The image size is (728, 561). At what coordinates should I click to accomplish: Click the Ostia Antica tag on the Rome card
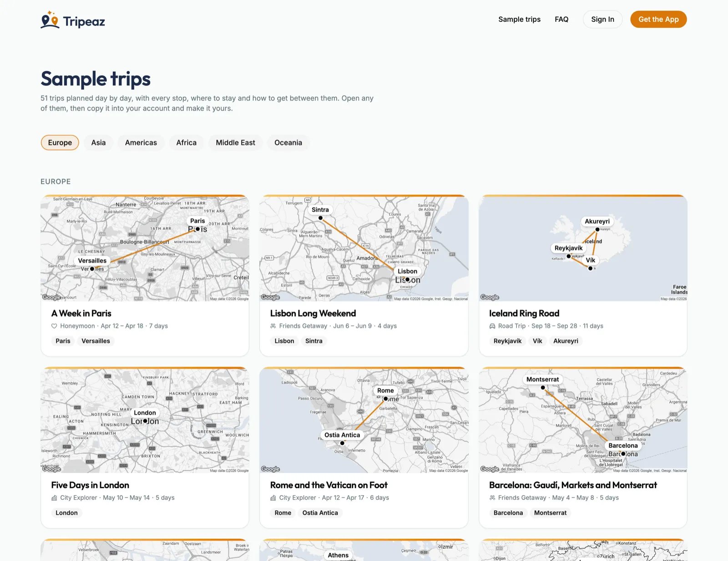[320, 513]
